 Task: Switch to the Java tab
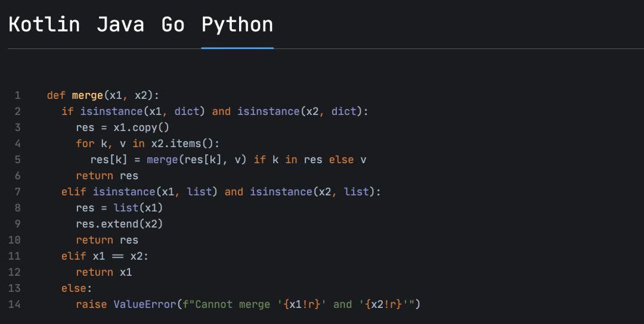(x=120, y=24)
